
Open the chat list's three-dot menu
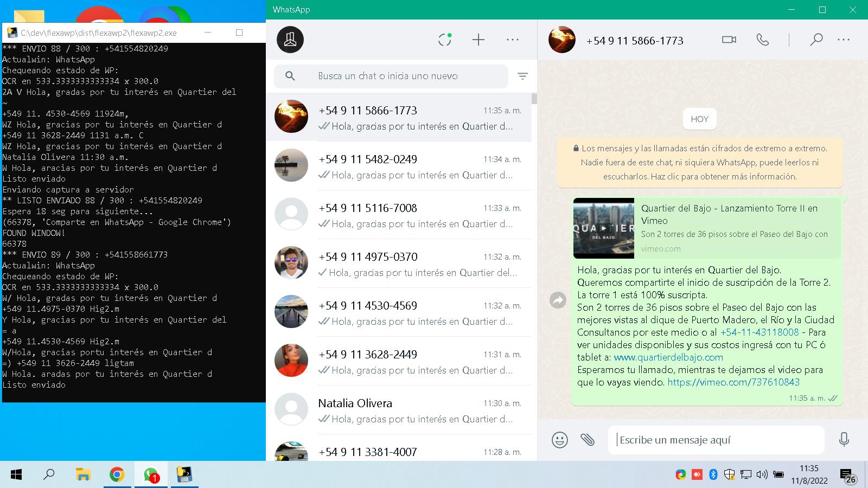pyautogui.click(x=513, y=40)
